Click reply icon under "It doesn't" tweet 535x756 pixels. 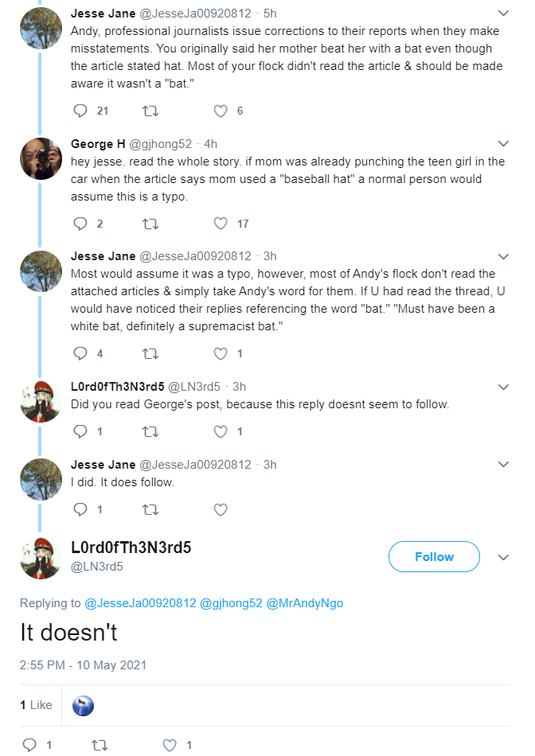tap(30, 745)
